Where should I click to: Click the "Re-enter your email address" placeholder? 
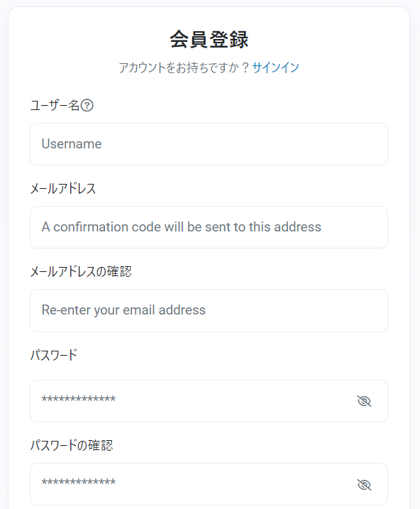click(123, 310)
